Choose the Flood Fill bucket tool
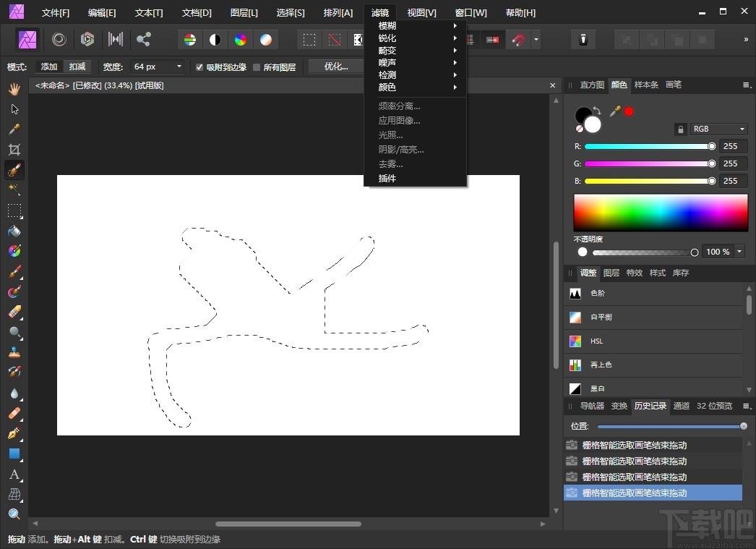Screen dimensions: 756x549 point(14,231)
